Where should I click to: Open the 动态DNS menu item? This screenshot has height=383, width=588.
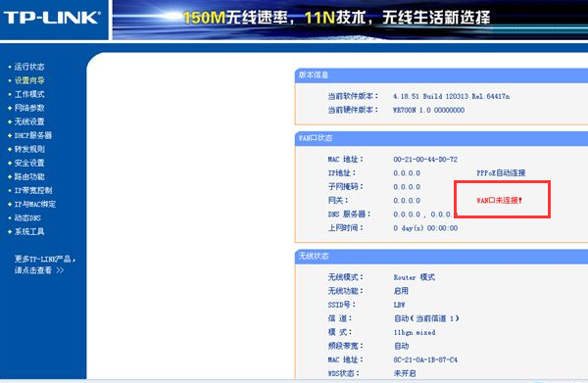27,217
